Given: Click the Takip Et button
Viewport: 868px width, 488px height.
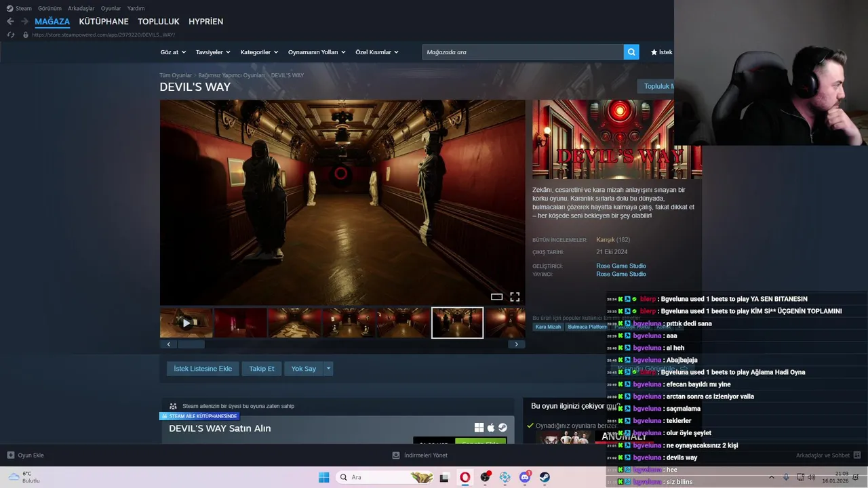Looking at the screenshot, I should (262, 369).
